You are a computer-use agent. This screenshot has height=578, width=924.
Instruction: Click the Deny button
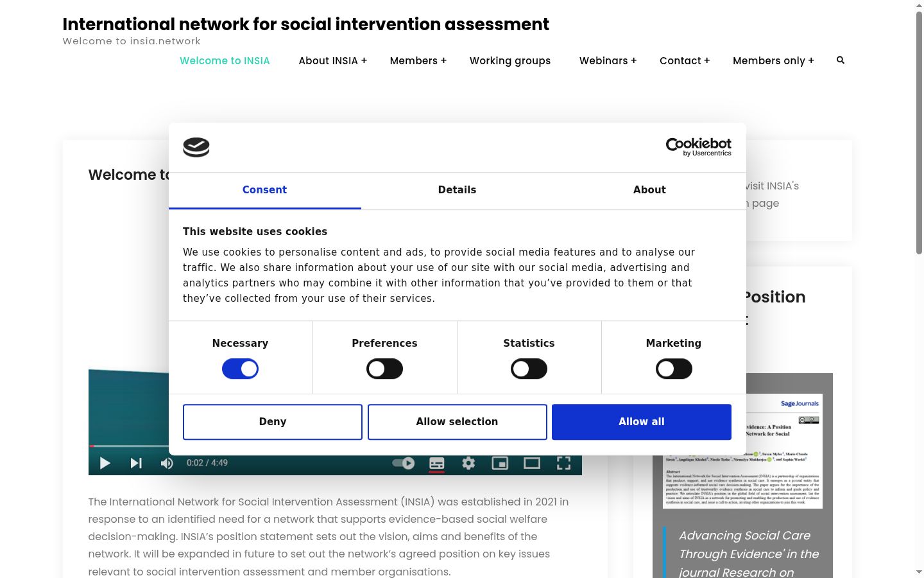tap(273, 422)
